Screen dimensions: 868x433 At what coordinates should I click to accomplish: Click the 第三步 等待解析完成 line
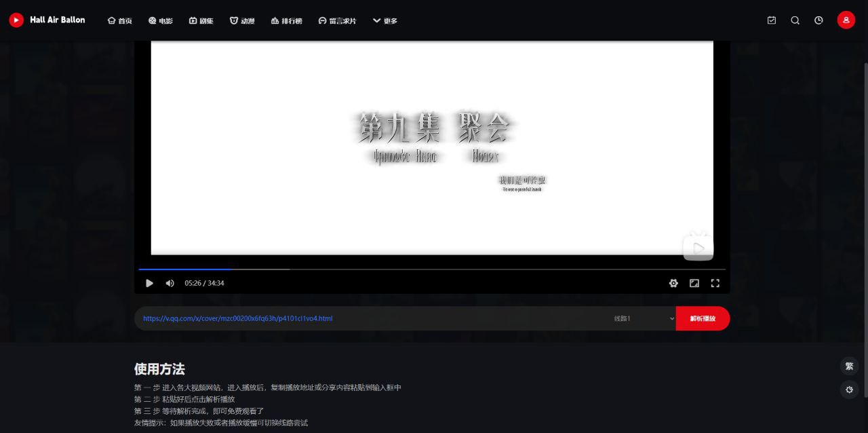coord(199,411)
